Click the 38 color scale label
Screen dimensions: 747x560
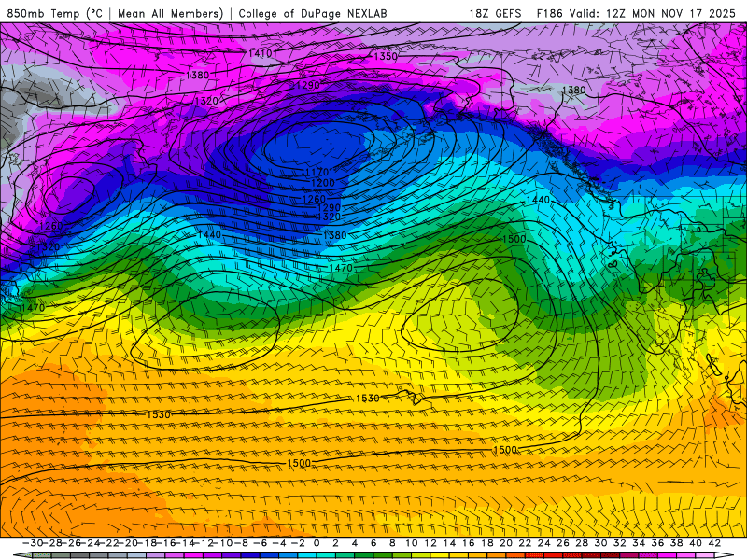point(676,543)
